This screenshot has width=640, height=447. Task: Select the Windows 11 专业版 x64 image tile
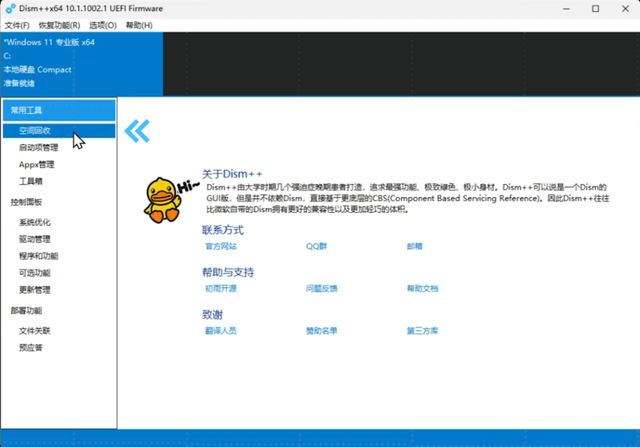click(82, 64)
